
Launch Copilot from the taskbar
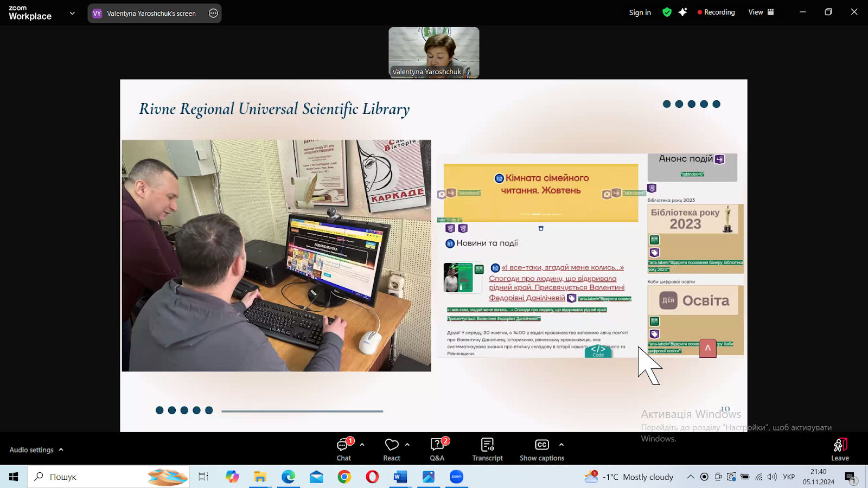232,477
